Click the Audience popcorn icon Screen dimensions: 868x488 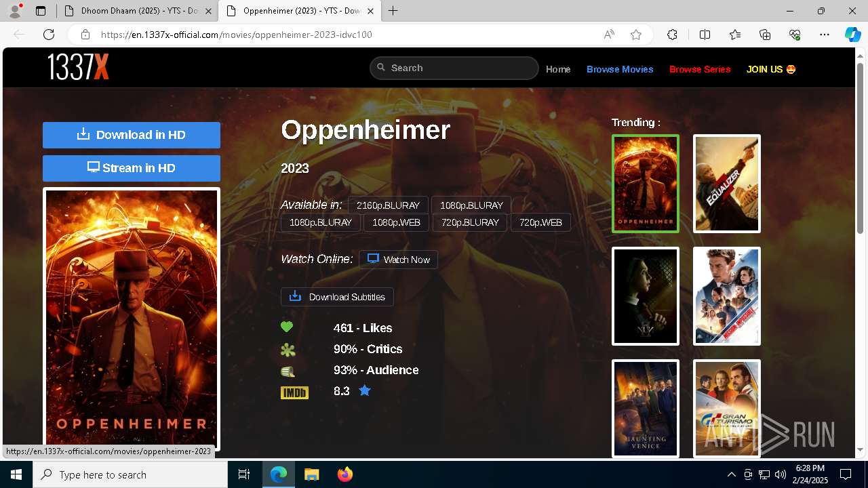coord(288,371)
